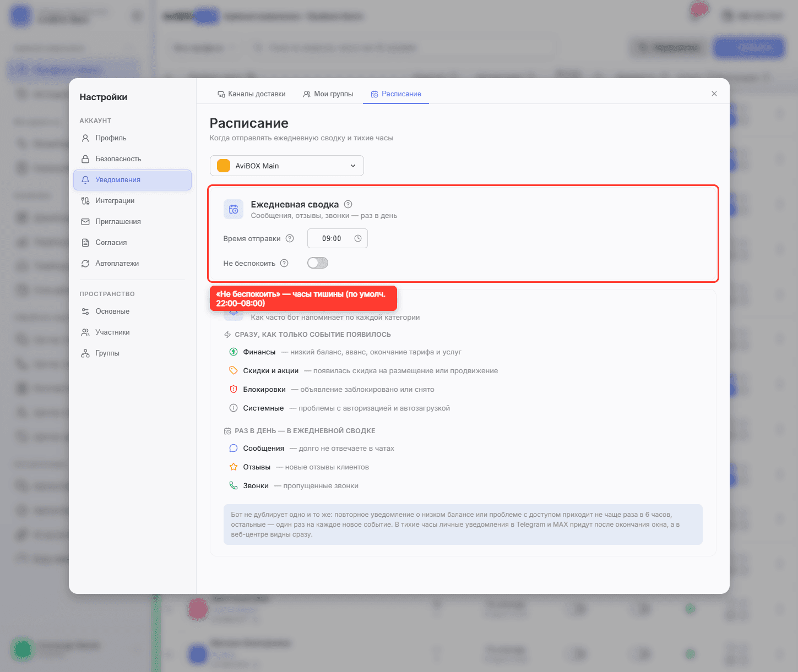The image size is (798, 672).
Task: Expand the AviBOX Main workspace dropdown
Action: tap(287, 166)
